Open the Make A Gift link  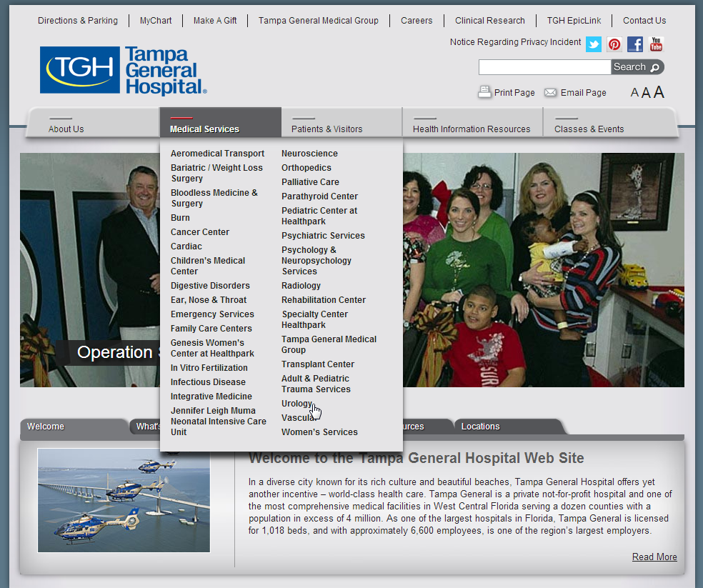click(215, 21)
